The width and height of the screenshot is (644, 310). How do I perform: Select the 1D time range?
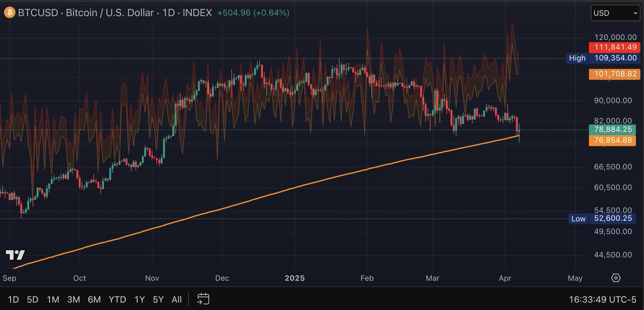14,299
